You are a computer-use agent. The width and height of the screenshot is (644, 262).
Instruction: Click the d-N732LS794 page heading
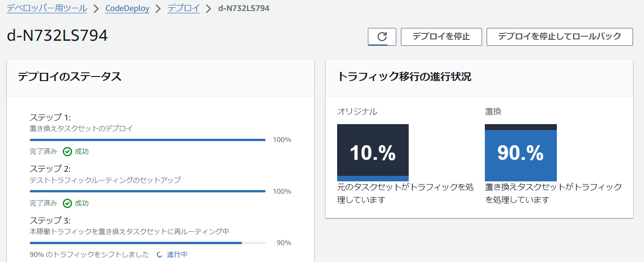point(57,36)
